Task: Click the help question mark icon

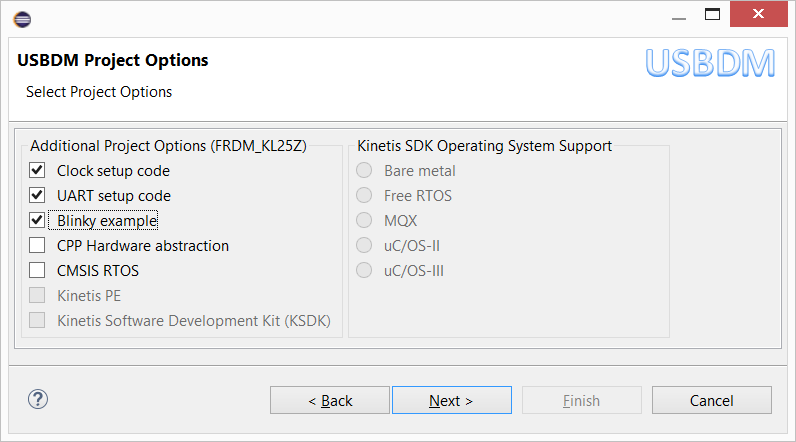Action: 38,400
